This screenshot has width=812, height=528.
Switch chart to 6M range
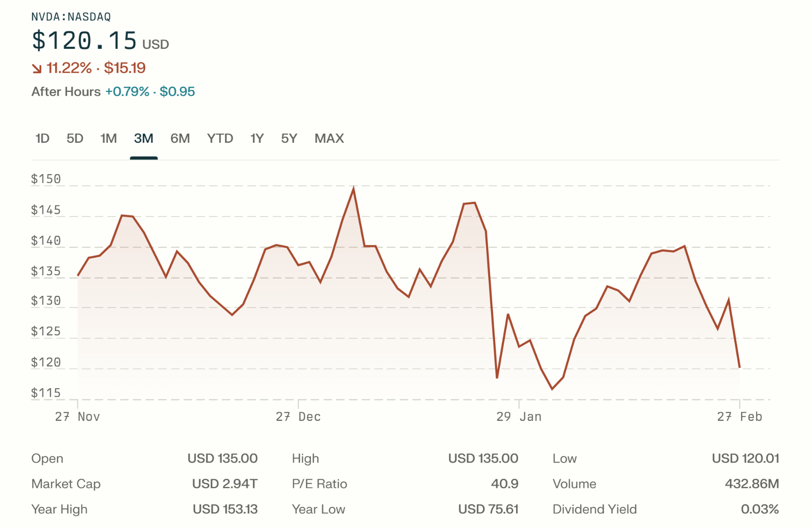[x=180, y=138]
